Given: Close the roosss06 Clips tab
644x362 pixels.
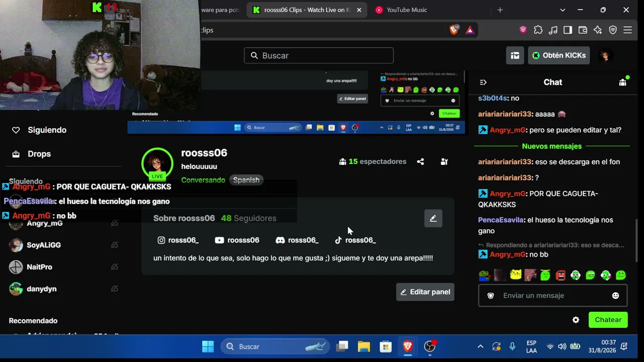Looking at the screenshot, I should coord(359,10).
